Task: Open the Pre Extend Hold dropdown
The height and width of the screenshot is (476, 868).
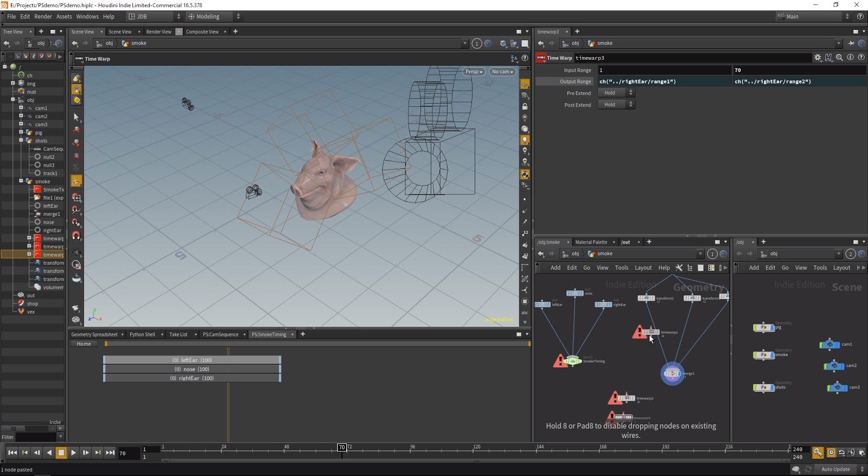Action: (x=616, y=93)
